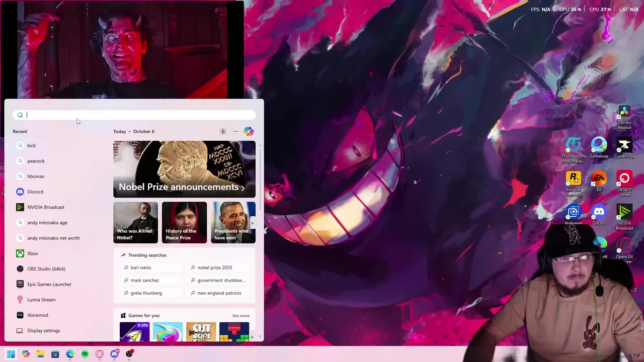
Task: Open Nobel Prize announcements banner
Action: pyautogui.click(x=184, y=169)
